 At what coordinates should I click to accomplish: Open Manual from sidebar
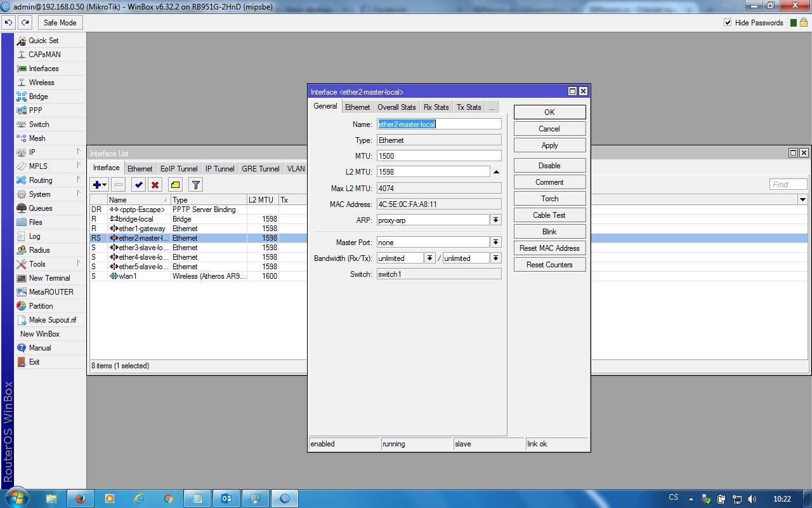[x=50, y=348]
